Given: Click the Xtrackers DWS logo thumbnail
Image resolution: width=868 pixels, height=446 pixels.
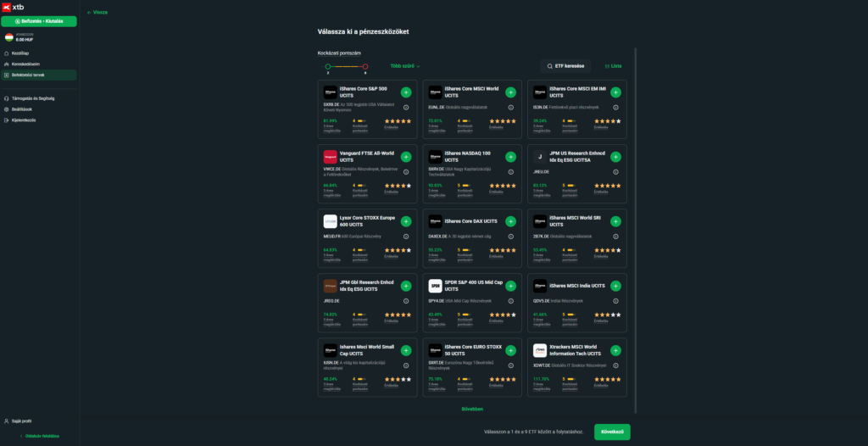Looking at the screenshot, I should point(540,351).
